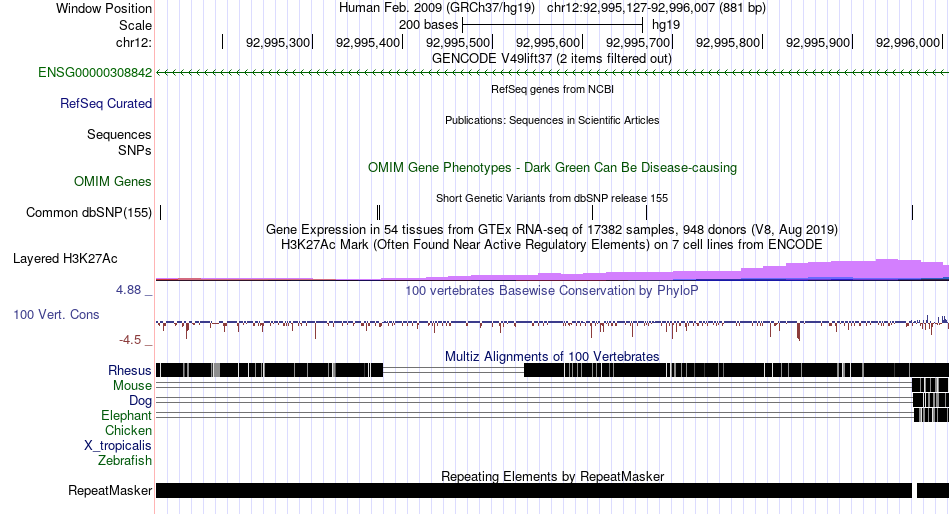Click the Mouse alignment block
950x514 pixels.
coord(930,385)
